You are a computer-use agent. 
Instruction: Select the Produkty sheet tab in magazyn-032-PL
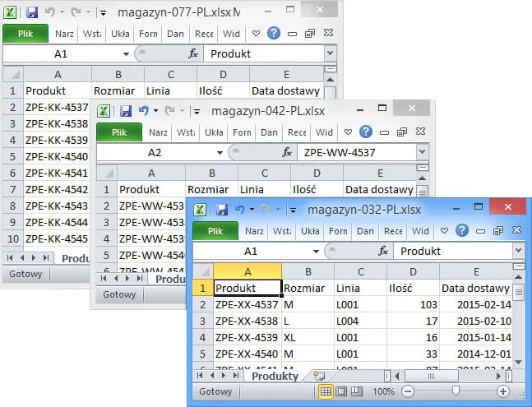tap(275, 376)
